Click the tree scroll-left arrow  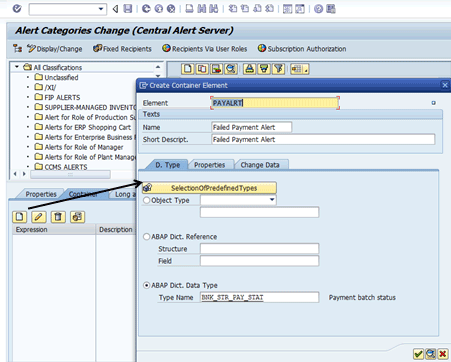15,174
